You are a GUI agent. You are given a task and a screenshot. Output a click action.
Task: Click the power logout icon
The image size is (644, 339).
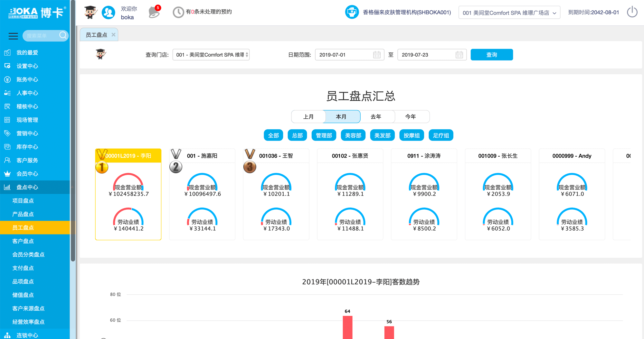click(632, 12)
